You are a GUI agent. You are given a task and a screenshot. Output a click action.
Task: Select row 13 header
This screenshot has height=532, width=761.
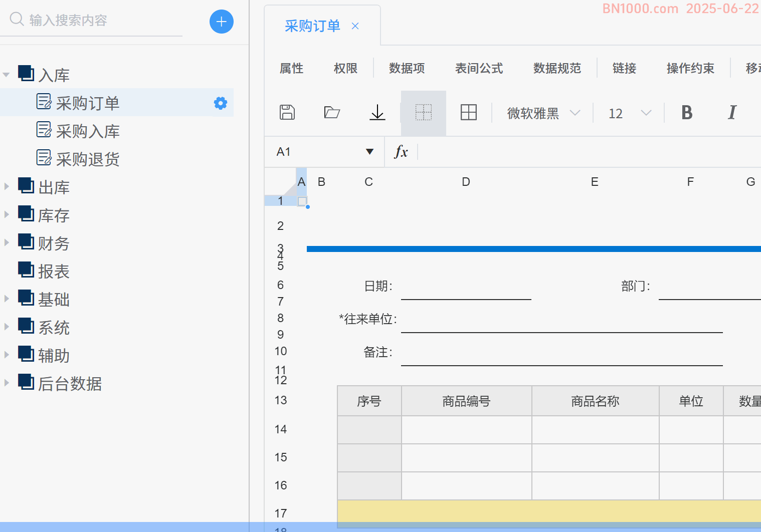coord(281,400)
